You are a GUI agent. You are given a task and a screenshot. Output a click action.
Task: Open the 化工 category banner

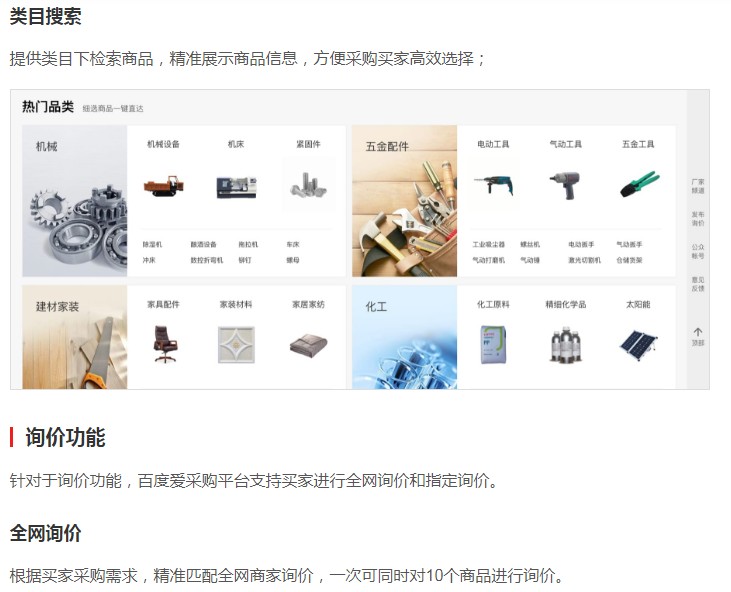(x=405, y=337)
